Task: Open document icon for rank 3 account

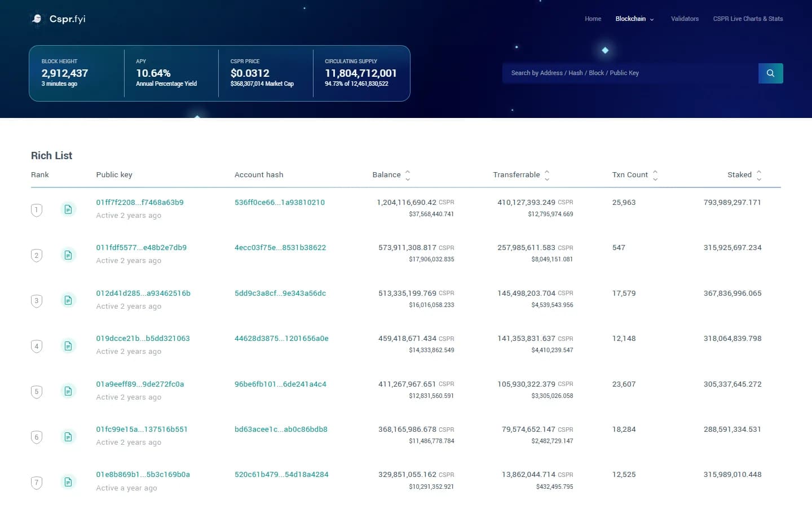Action: 68,300
